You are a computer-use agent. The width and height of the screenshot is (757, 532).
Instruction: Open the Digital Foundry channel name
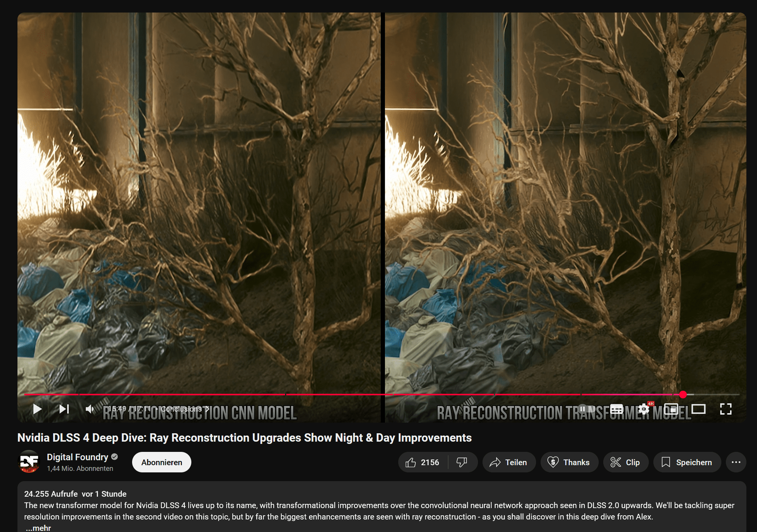click(x=77, y=457)
